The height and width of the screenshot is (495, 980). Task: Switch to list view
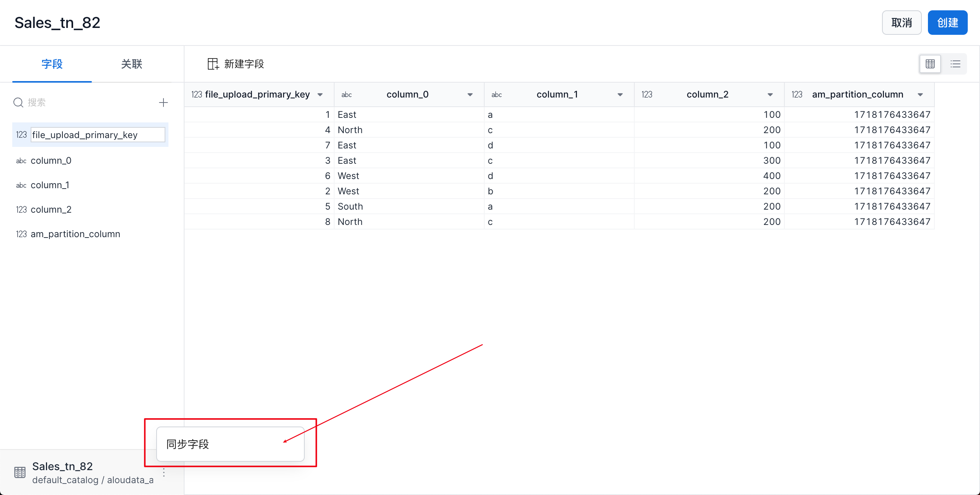click(x=955, y=64)
